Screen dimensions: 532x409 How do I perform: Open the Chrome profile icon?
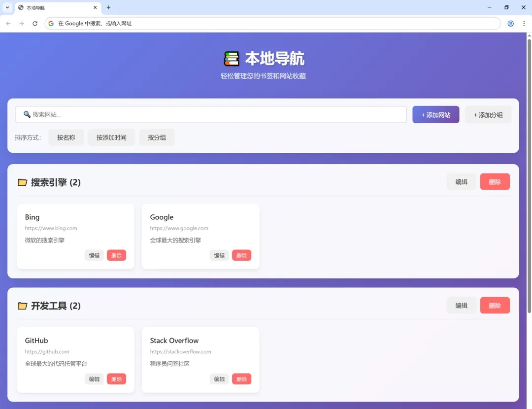(x=510, y=24)
